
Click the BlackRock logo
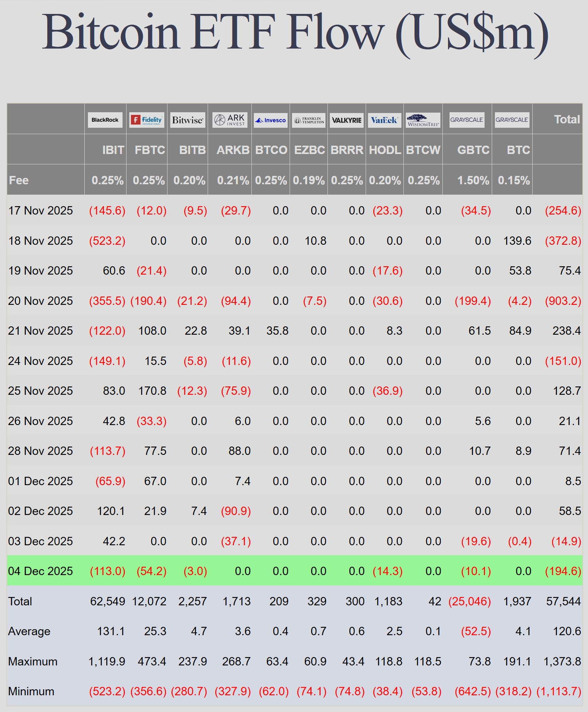coord(105,120)
